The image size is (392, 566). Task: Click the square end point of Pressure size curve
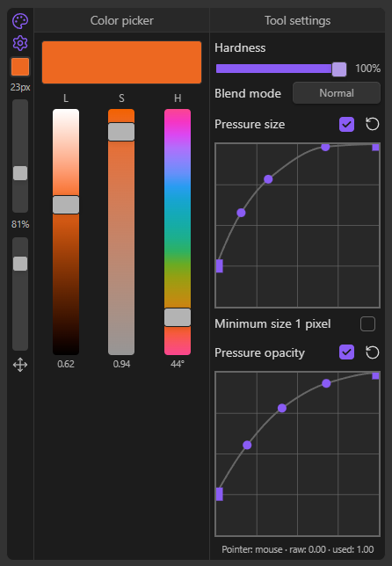pyautogui.click(x=375, y=147)
